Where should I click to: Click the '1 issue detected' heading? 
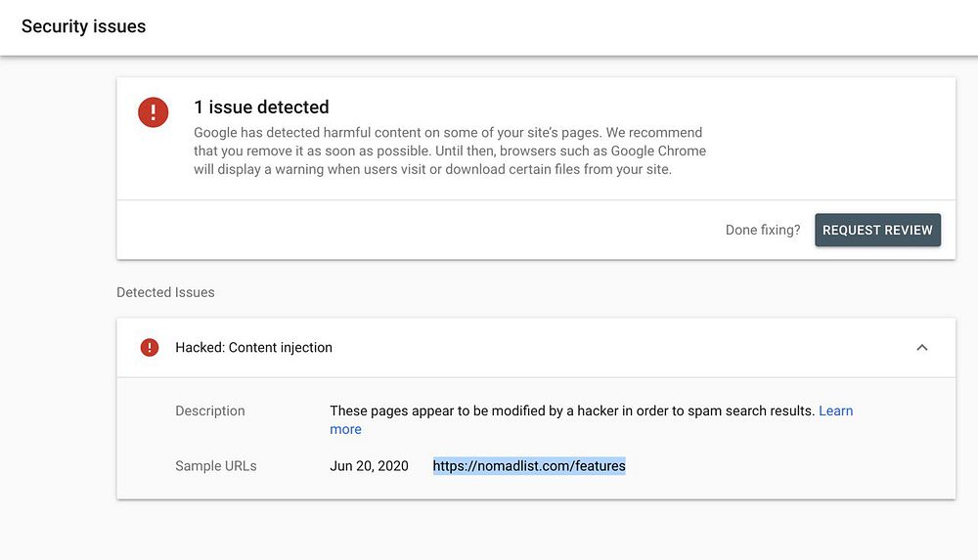tap(261, 108)
